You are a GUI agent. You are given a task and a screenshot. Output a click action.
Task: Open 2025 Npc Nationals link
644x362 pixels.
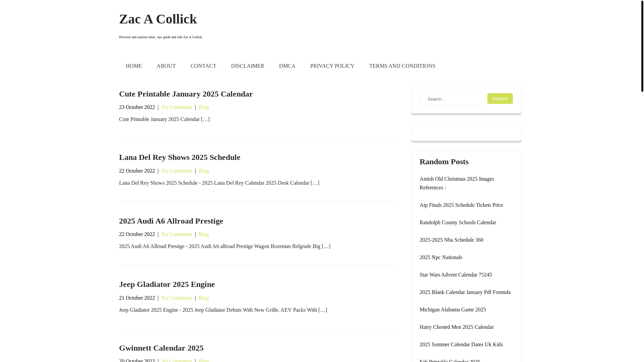(441, 257)
